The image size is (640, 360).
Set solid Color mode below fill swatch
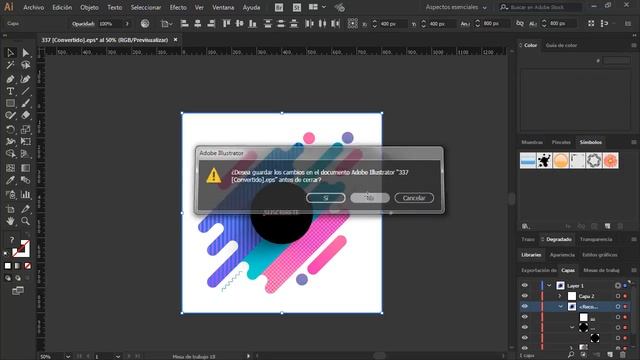[8, 266]
